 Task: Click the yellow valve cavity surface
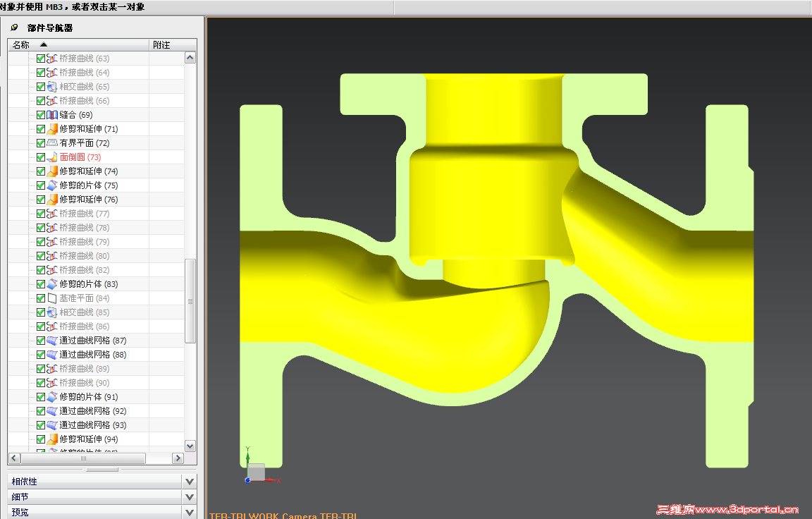(x=487, y=207)
